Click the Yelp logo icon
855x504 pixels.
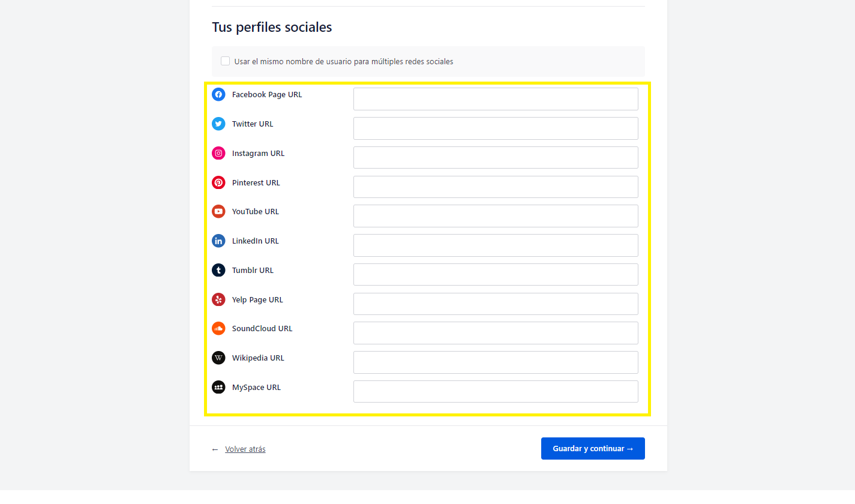(218, 299)
